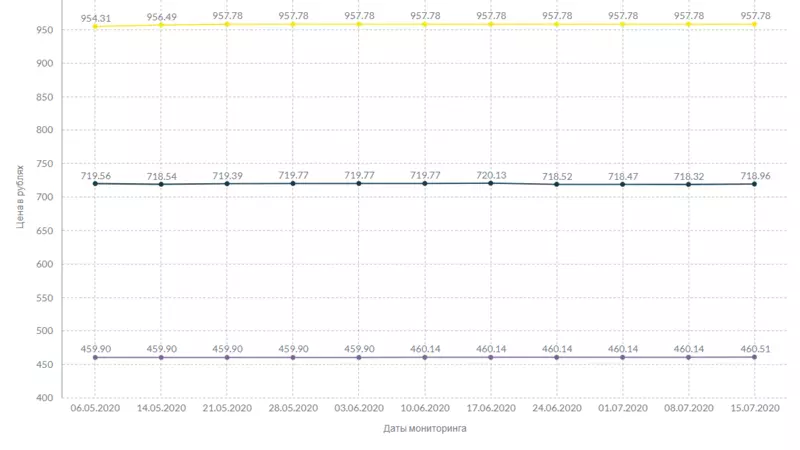Click the peak 720.13 data point
800x450 pixels.
[491, 183]
